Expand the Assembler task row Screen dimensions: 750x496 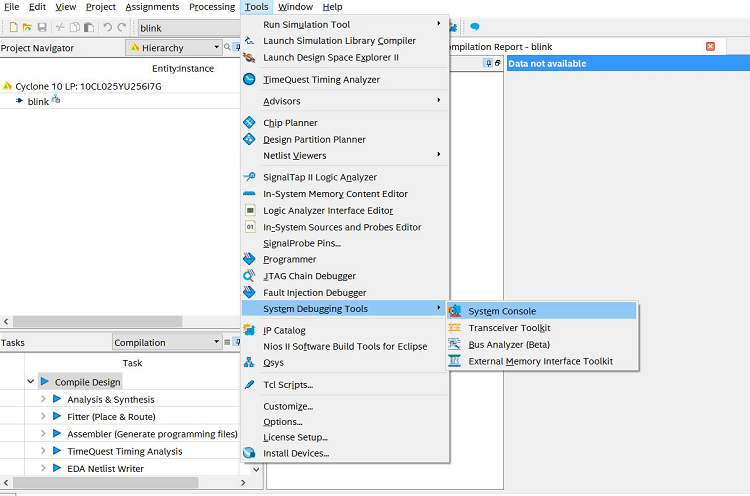pyautogui.click(x=43, y=433)
